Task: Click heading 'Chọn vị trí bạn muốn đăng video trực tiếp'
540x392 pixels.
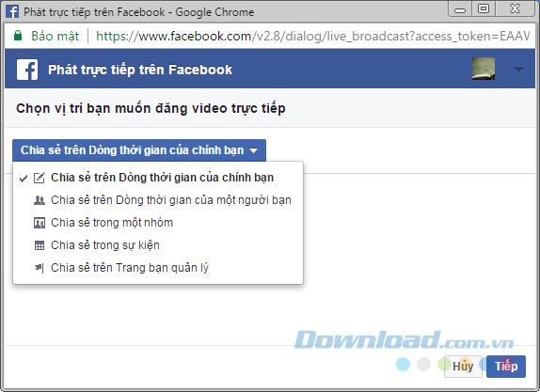Action: tap(151, 108)
